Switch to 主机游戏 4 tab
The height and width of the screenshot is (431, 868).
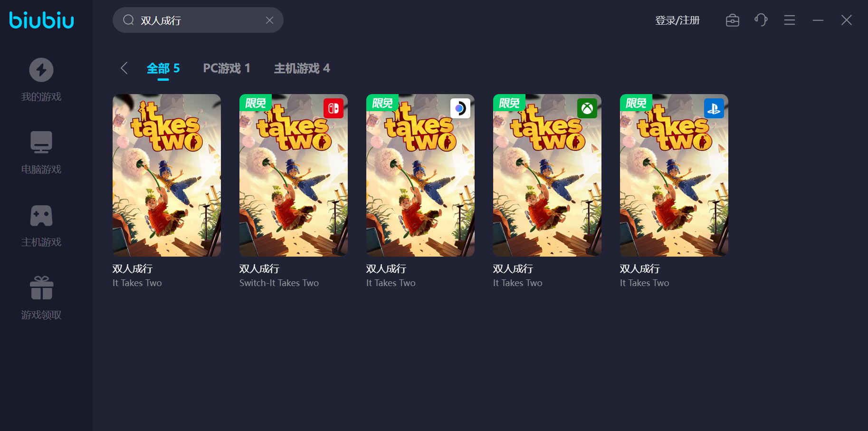tap(302, 68)
